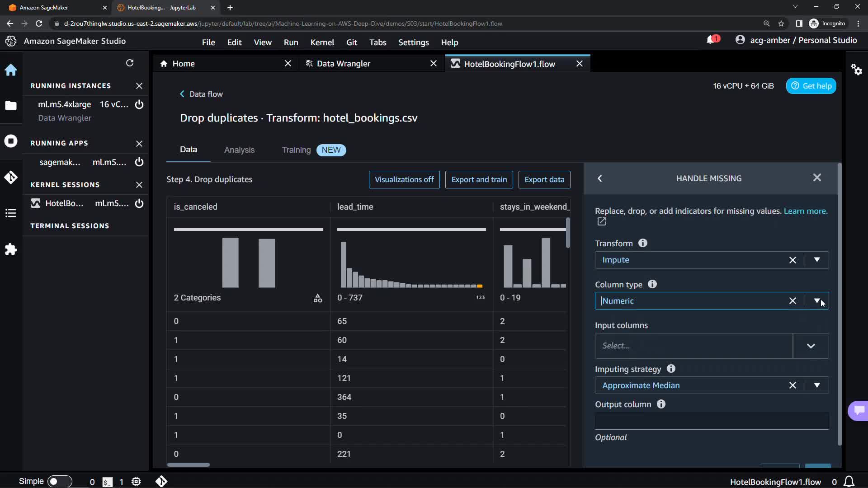Open the property inspector gears icon
This screenshot has height=488, width=868.
856,70
